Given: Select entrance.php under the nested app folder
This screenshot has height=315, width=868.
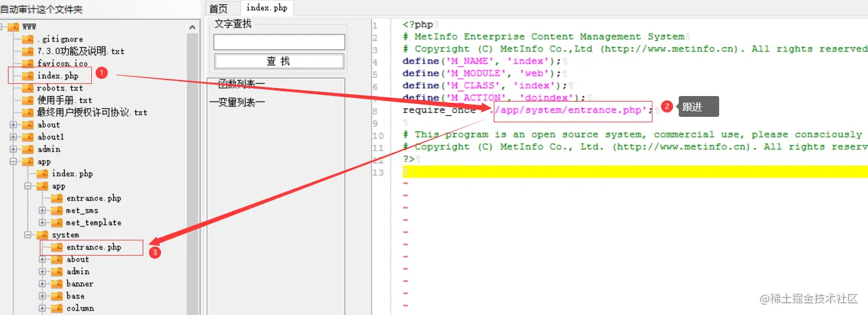Looking at the screenshot, I should [x=94, y=198].
